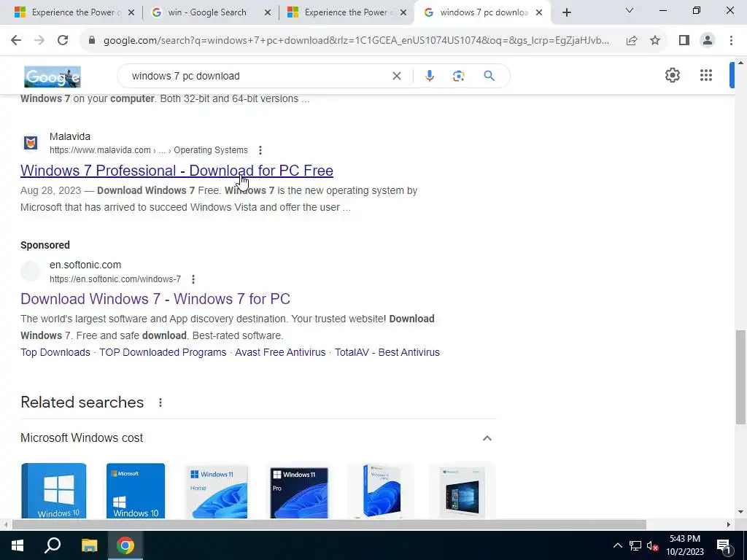Open the tab search dropdown arrow
The image size is (747, 560).
[630, 10]
